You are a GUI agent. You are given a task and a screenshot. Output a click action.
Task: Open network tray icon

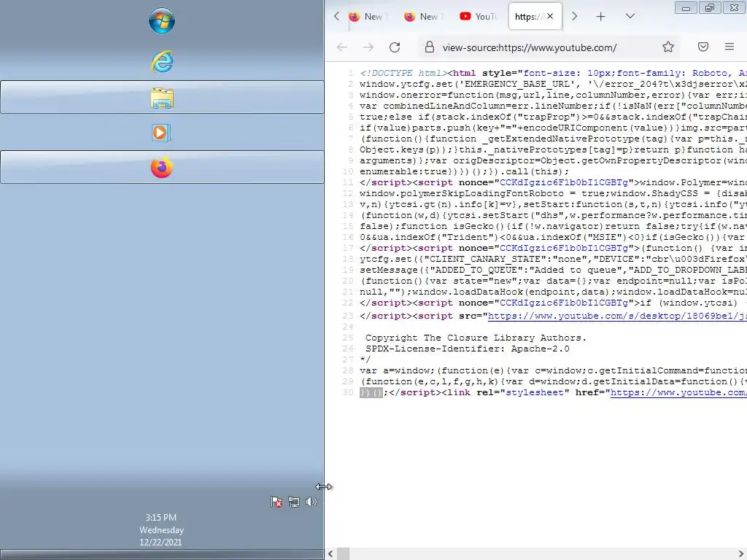point(294,502)
